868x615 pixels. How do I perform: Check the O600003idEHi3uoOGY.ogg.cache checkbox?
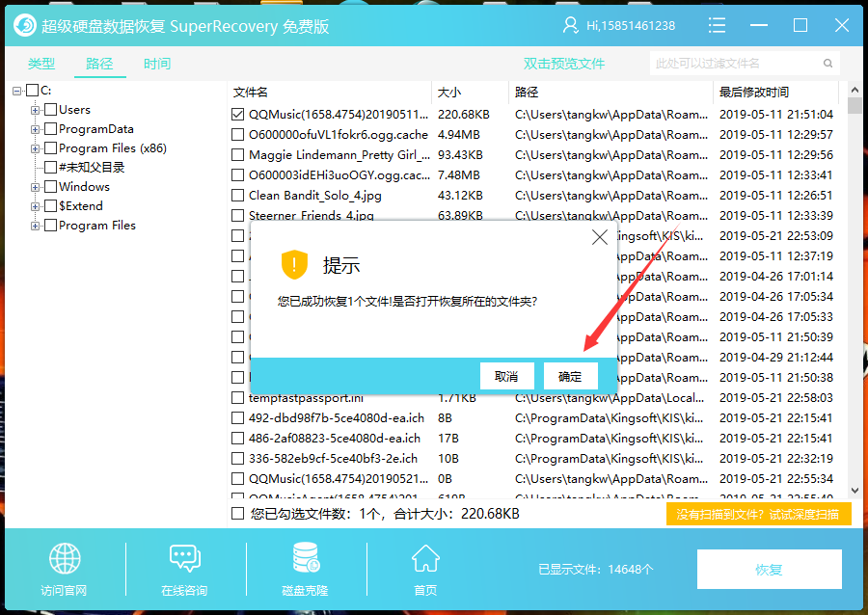click(x=237, y=175)
